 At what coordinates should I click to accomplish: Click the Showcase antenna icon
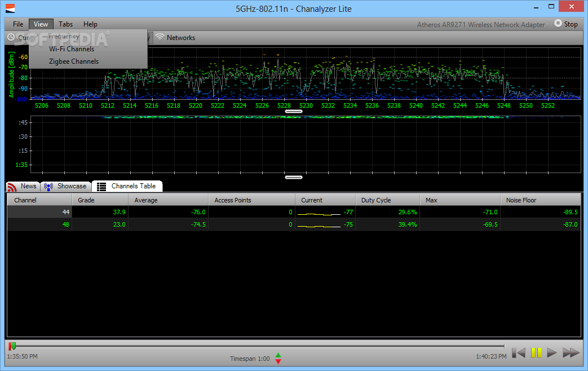click(x=48, y=187)
